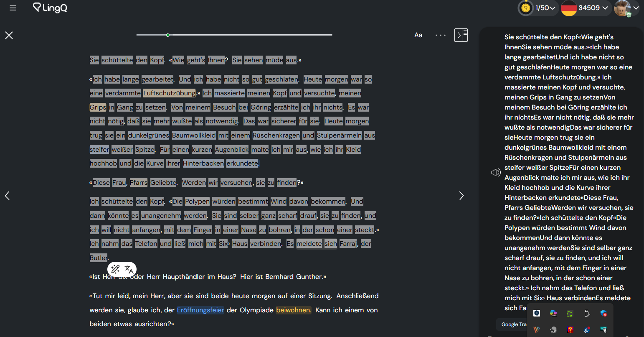This screenshot has height=337, width=644.
Task: Collapse the right sidebar panel
Action: point(461,35)
